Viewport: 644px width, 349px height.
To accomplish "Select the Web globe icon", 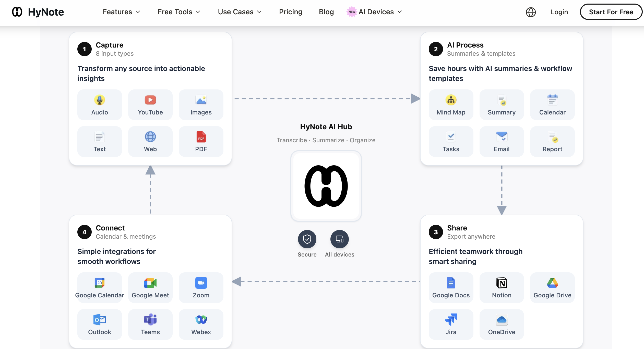I will pos(150,137).
